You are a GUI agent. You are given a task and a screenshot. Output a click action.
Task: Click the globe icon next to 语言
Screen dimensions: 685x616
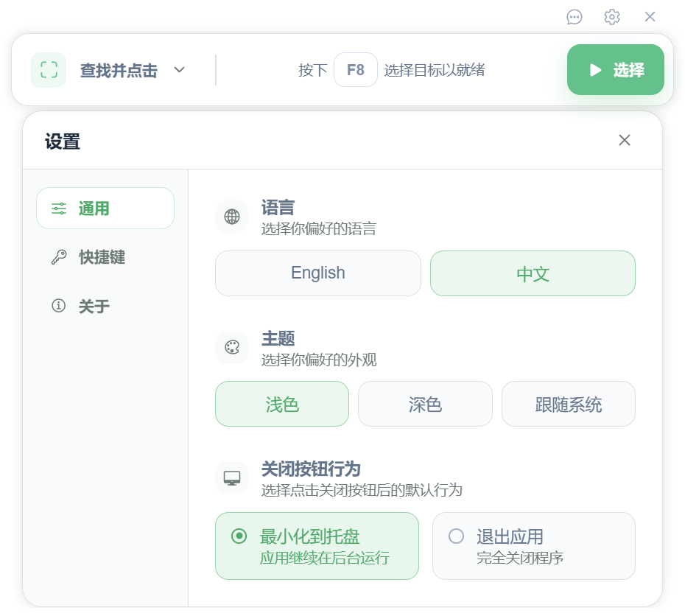[232, 217]
